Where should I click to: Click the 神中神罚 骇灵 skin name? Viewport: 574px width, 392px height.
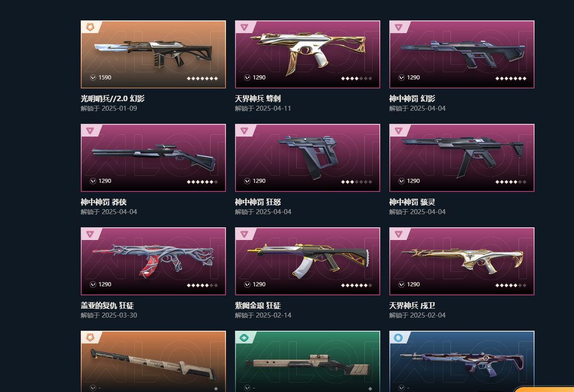(x=412, y=202)
